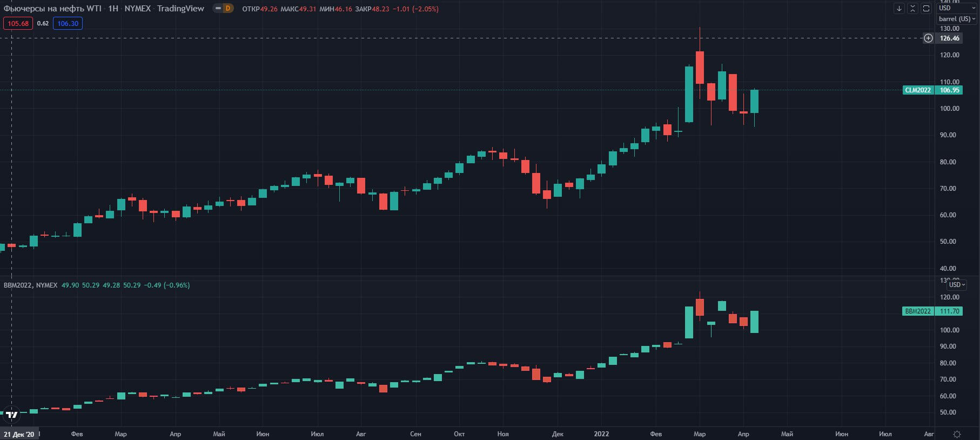Viewport: 980px width, 440px height.
Task: Click the 100.00 level on the WTI price scale
Action: (949, 109)
